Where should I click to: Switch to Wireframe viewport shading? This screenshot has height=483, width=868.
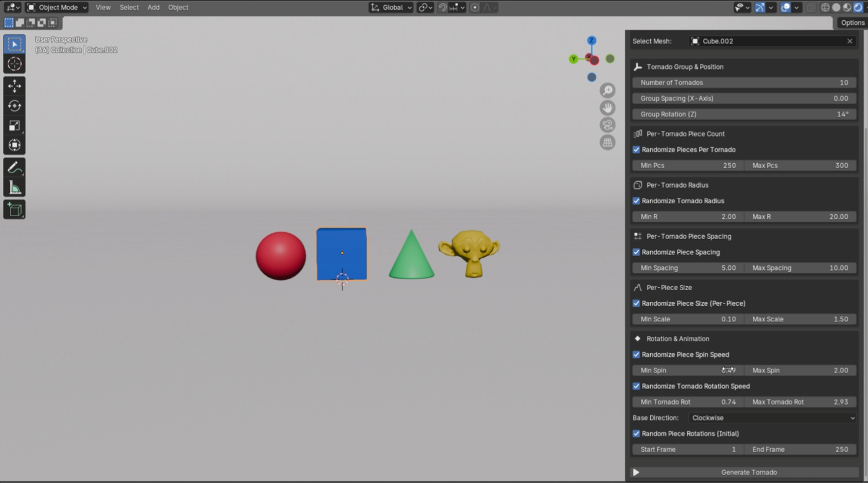825,8
